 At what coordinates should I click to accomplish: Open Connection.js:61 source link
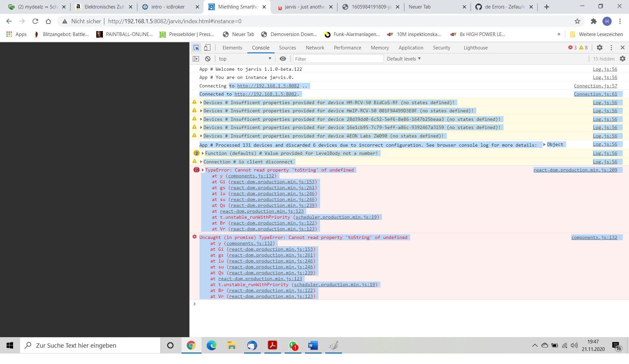[x=595, y=94]
